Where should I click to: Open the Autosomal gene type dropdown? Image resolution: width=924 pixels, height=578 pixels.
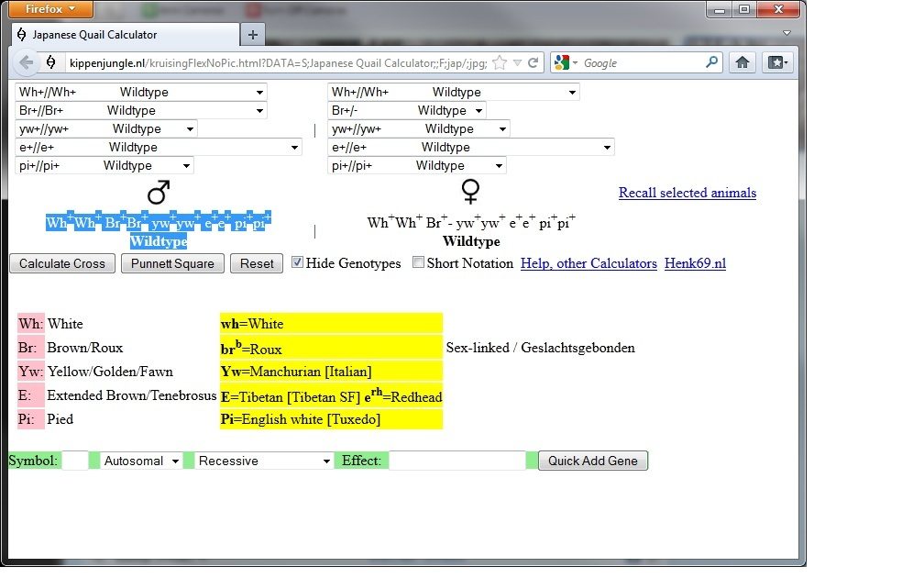pos(141,461)
